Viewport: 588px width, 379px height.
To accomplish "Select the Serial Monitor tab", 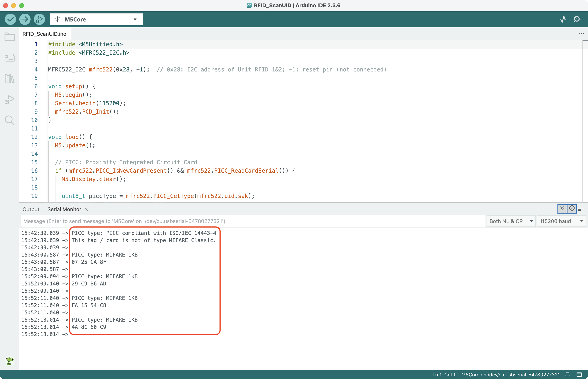I will pos(64,209).
